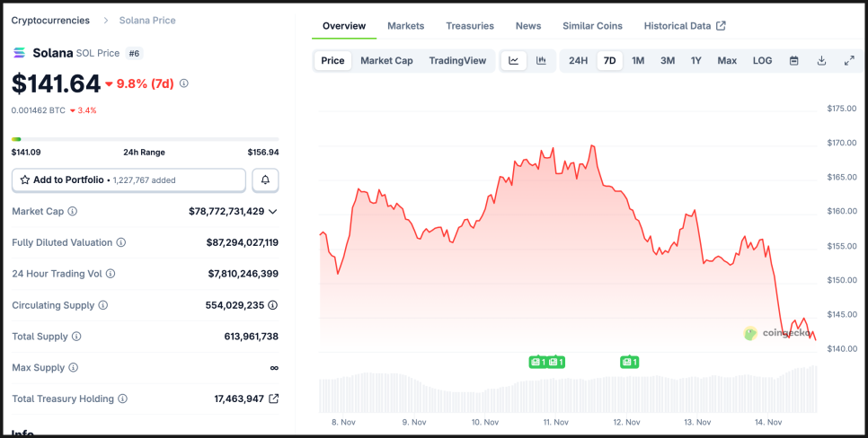The height and width of the screenshot is (438, 868).
Task: Click the Circulating Supply info icon
Action: [x=103, y=305]
